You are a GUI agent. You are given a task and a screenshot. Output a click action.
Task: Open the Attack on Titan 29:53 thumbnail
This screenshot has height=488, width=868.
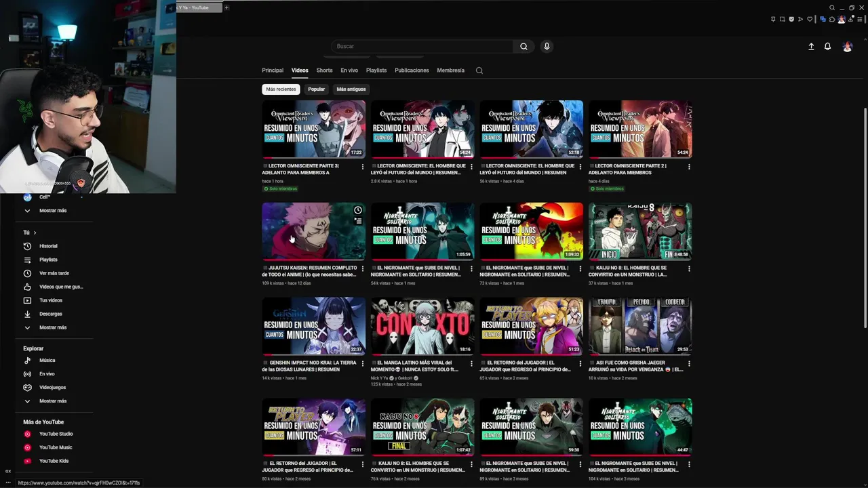pos(640,326)
